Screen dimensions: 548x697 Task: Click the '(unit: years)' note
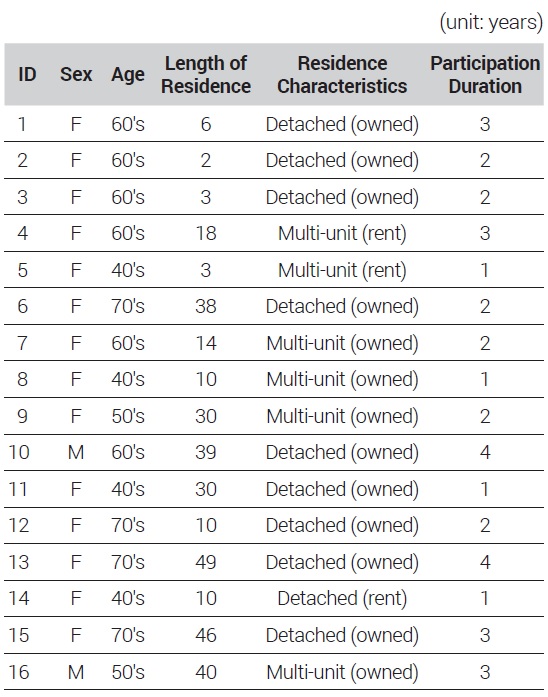click(x=491, y=22)
